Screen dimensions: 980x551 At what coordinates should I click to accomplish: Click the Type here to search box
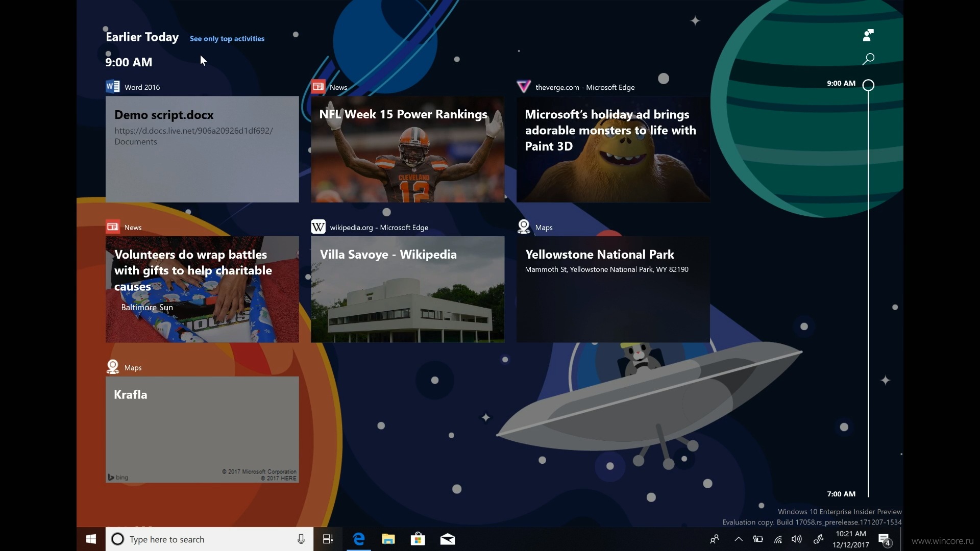click(x=209, y=539)
